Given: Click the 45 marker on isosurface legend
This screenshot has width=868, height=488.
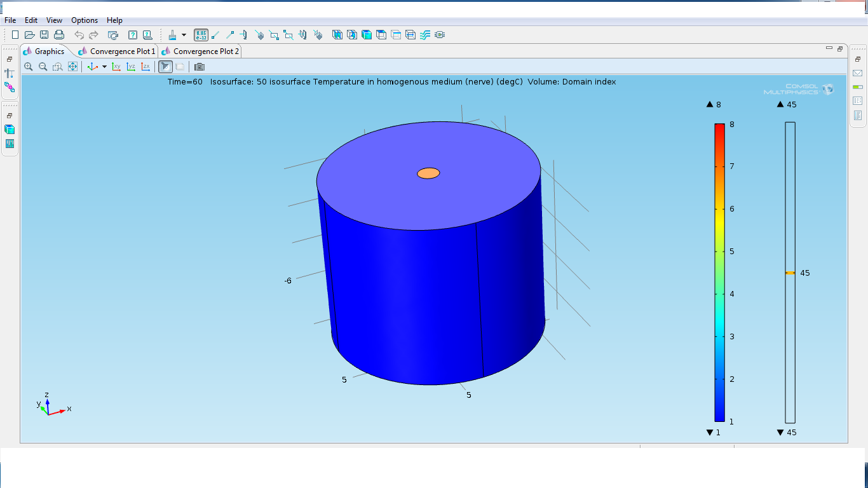Looking at the screenshot, I should coord(790,273).
